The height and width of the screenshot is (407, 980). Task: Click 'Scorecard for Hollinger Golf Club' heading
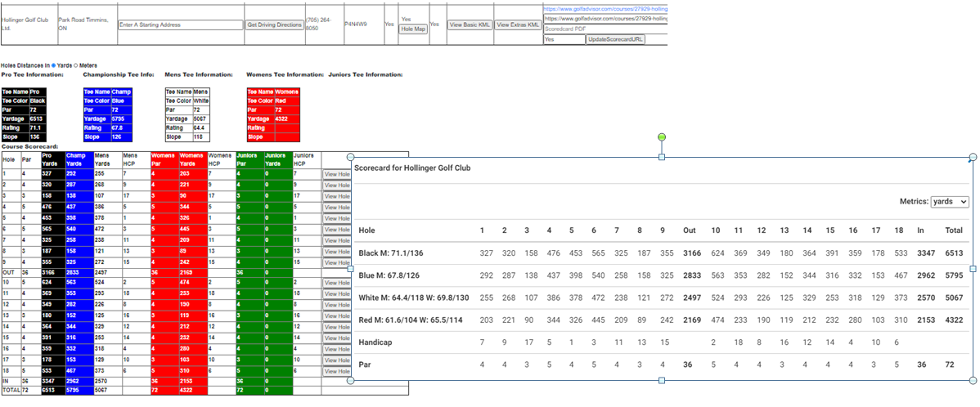coord(412,168)
